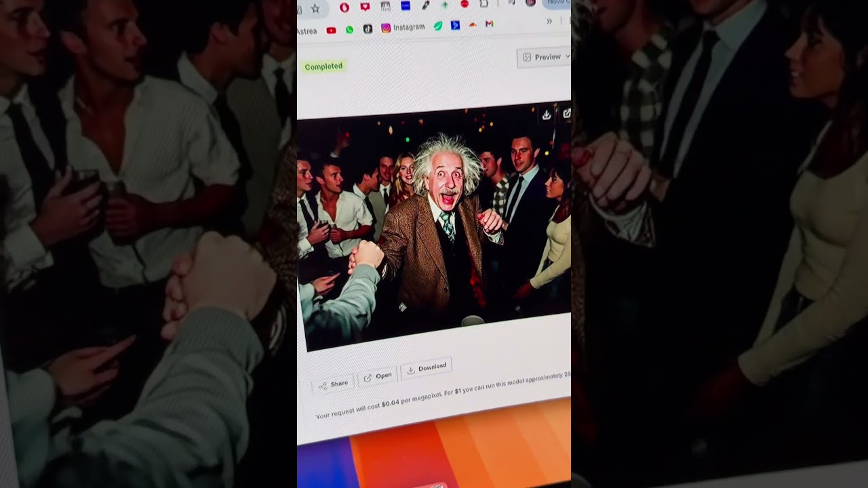The image size is (868, 488).
Task: Open the Instagram bookmark
Action: (x=403, y=27)
